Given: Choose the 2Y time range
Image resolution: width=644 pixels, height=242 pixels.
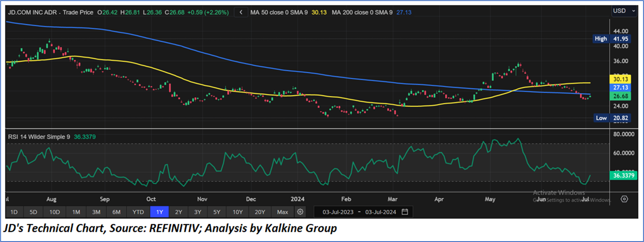Looking at the screenshot, I should tap(178, 212).
